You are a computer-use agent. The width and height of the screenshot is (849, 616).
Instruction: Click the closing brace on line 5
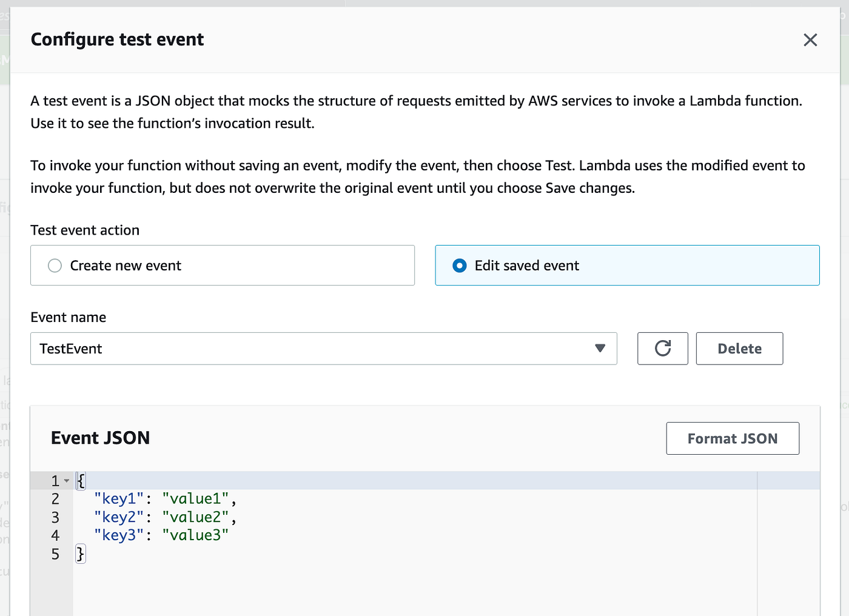[80, 554]
